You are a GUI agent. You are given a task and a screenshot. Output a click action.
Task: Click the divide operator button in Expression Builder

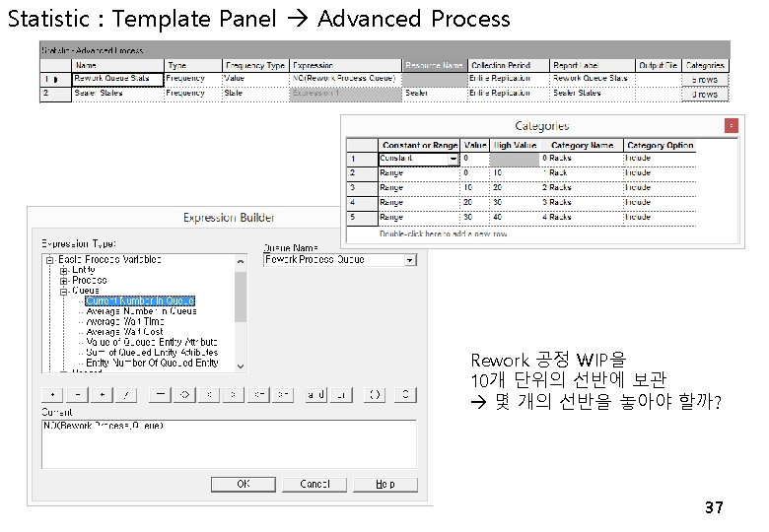(x=126, y=395)
